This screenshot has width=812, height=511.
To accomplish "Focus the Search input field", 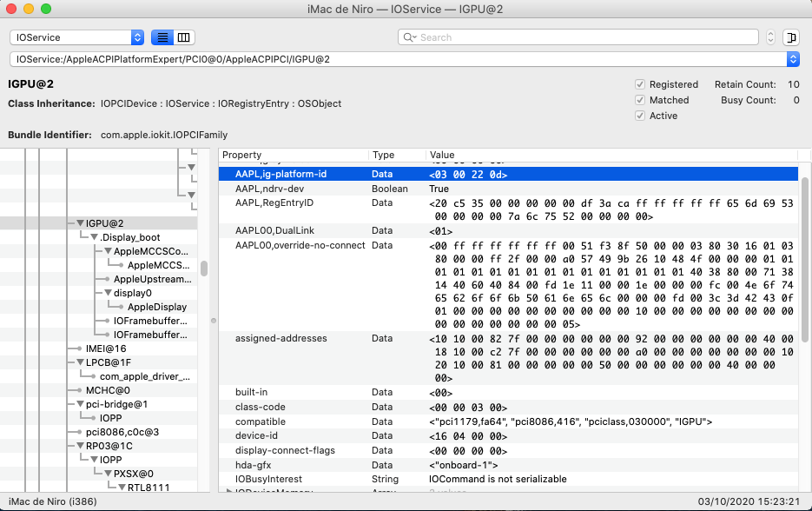I will tap(578, 37).
